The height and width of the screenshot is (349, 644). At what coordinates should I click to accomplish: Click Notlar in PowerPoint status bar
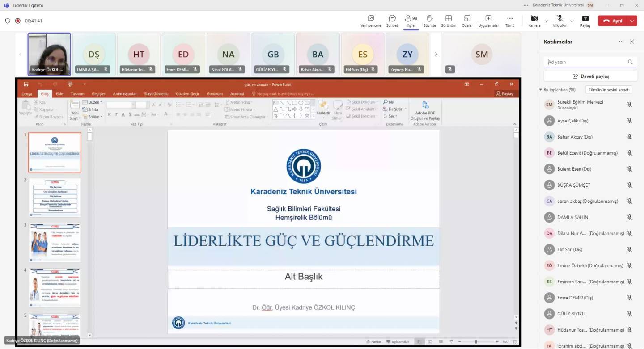point(374,342)
